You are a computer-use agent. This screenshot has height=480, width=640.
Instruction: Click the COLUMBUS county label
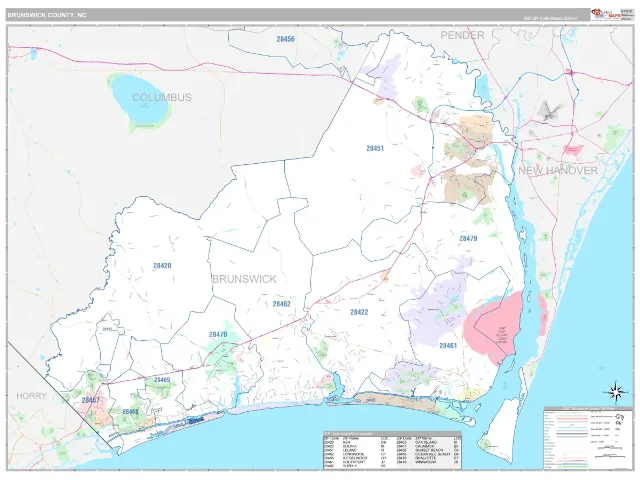[x=162, y=97]
